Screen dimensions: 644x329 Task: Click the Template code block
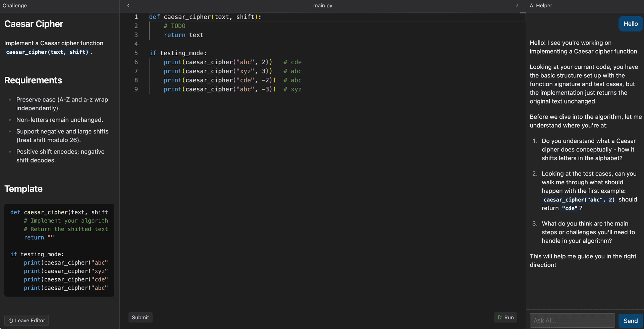(59, 250)
